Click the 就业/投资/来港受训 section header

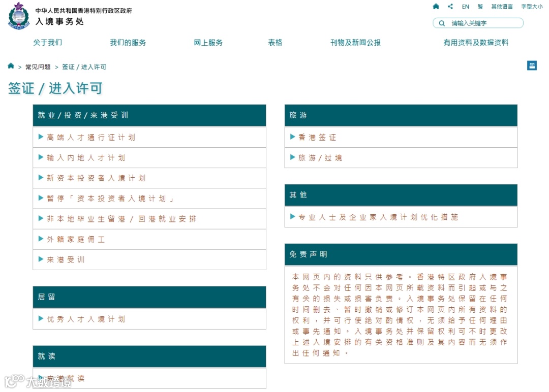click(149, 115)
